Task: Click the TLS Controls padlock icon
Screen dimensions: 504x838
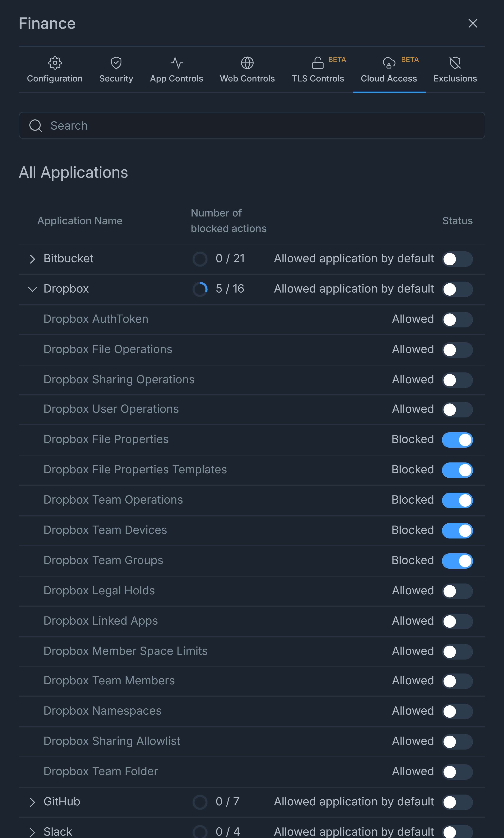Action: pos(318,63)
